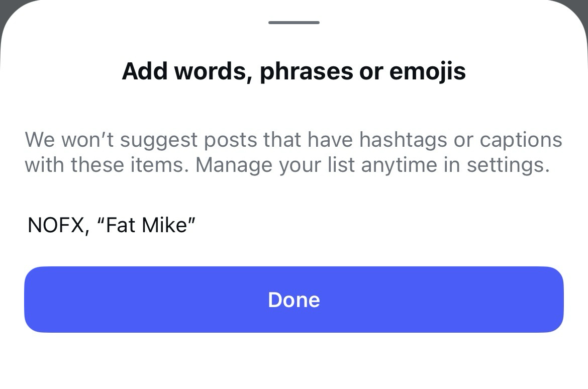Click the word NOFX in the field
The height and width of the screenshot is (389, 588).
pos(55,225)
